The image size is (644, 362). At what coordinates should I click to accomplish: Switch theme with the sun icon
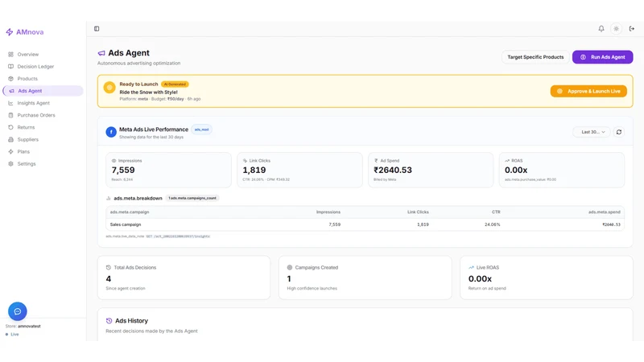click(x=616, y=29)
